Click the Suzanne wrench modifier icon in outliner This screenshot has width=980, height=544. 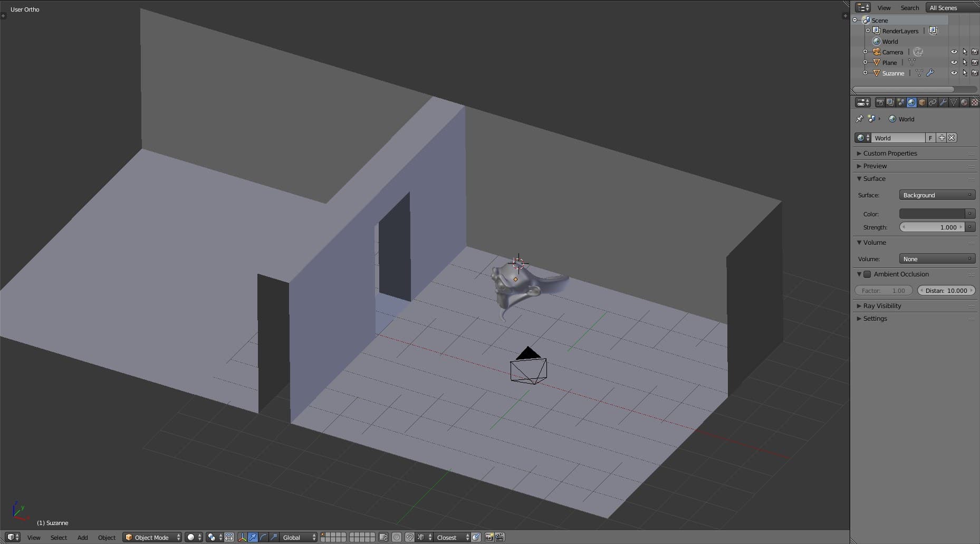coord(930,73)
